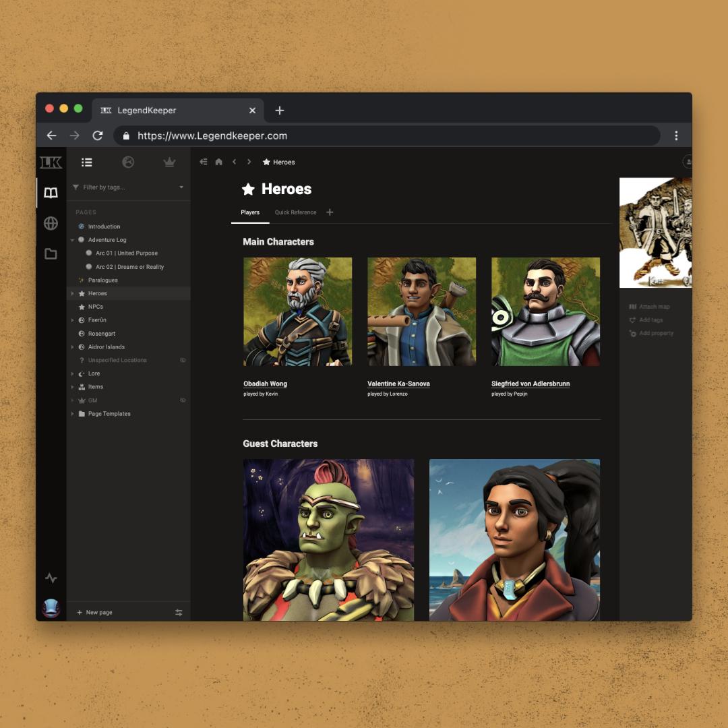Open the activity pulse icon

pyautogui.click(x=51, y=578)
